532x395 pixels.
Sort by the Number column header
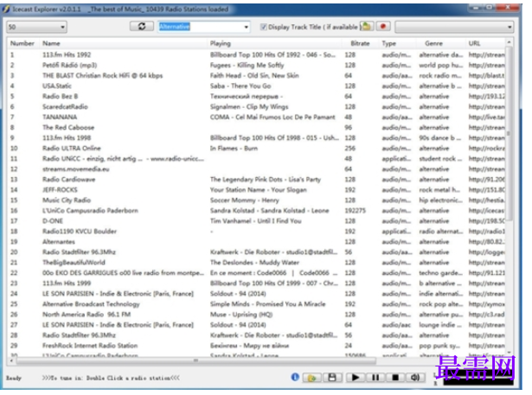22,43
